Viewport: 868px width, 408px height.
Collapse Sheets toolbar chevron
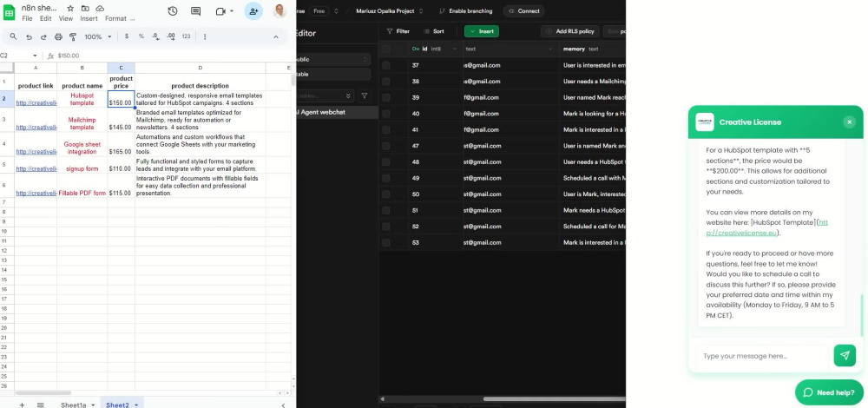(276, 36)
